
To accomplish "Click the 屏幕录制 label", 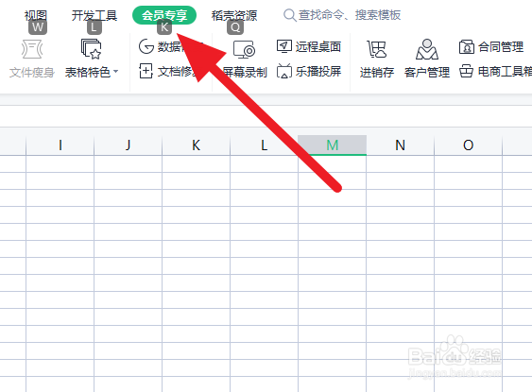I will pos(245,72).
